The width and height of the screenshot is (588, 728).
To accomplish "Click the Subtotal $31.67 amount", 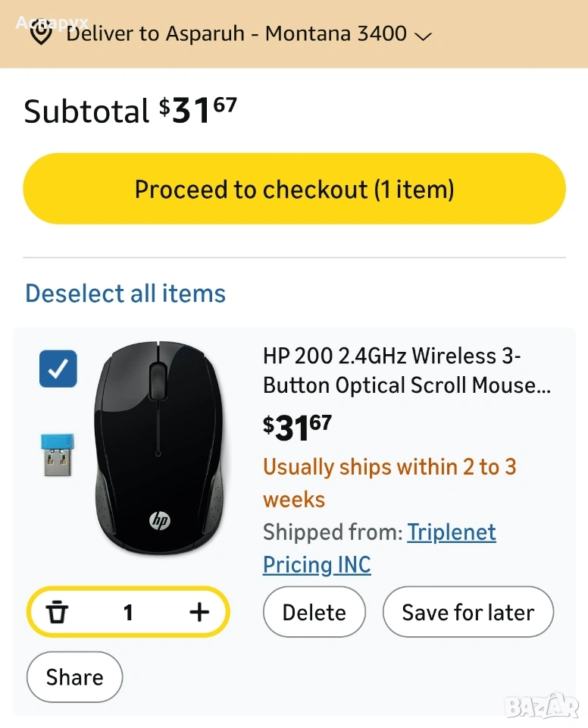I will (198, 111).
